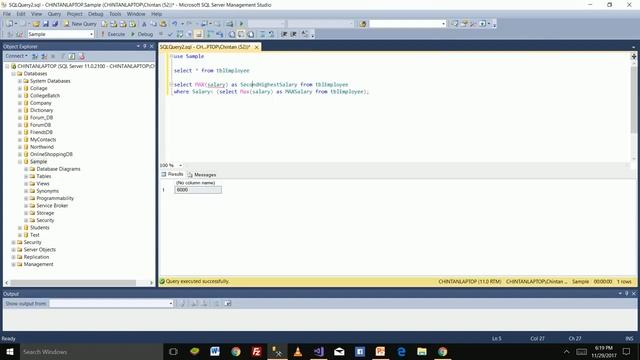Open the File menu
The width and height of the screenshot is (640, 360).
pyautogui.click(x=7, y=14)
